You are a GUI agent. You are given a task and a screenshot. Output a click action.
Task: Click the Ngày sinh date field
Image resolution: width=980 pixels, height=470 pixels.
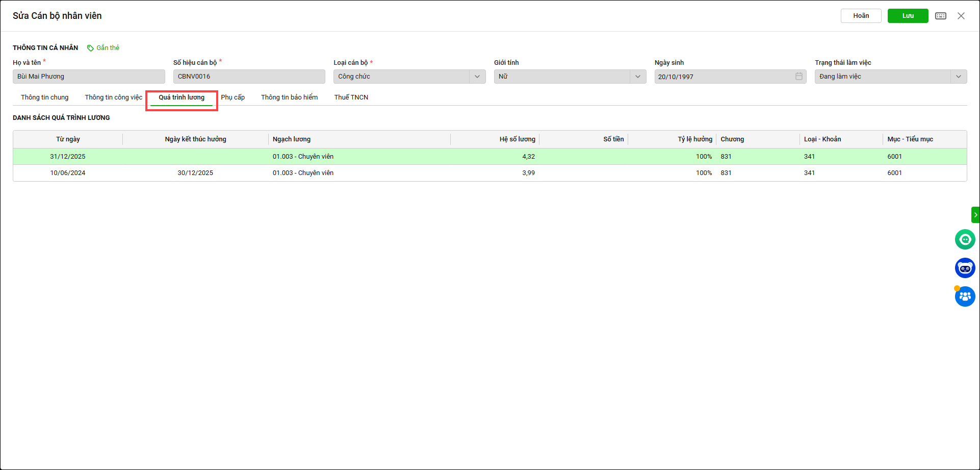[731, 77]
